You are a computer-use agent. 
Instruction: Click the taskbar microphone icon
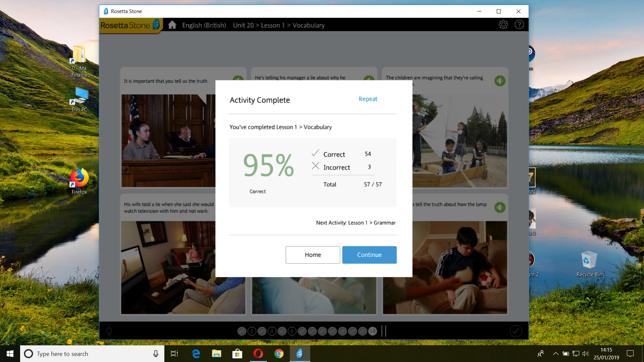[x=156, y=354]
